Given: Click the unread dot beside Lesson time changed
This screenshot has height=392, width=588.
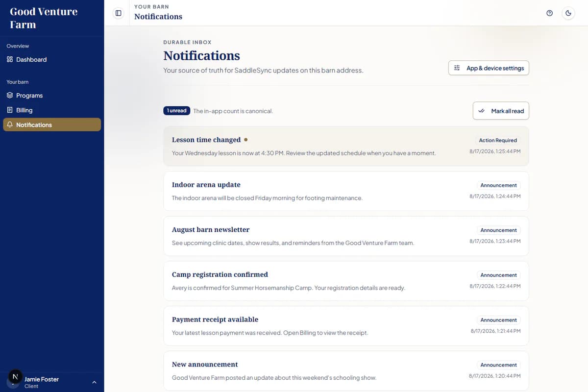Looking at the screenshot, I should 245,140.
